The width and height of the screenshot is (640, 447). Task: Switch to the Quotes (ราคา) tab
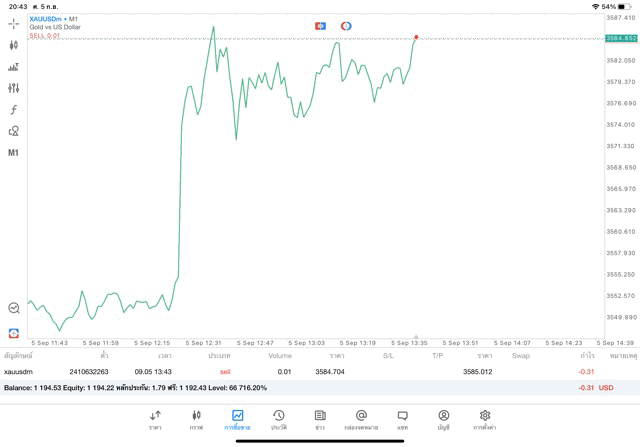pyautogui.click(x=155, y=419)
